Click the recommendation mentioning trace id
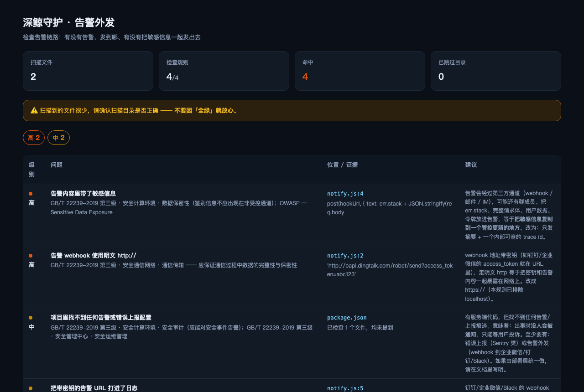This screenshot has width=584, height=392. tap(509, 215)
